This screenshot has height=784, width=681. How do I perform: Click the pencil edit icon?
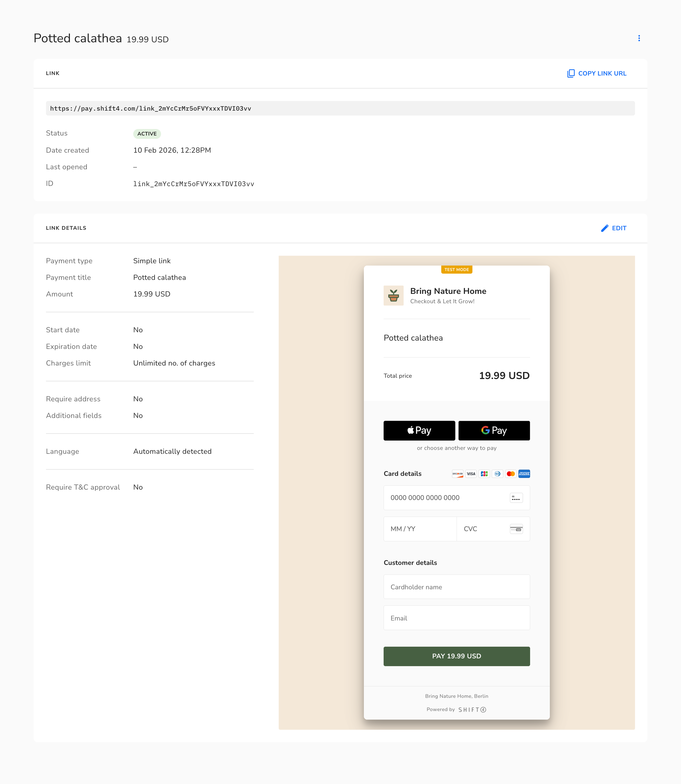604,228
